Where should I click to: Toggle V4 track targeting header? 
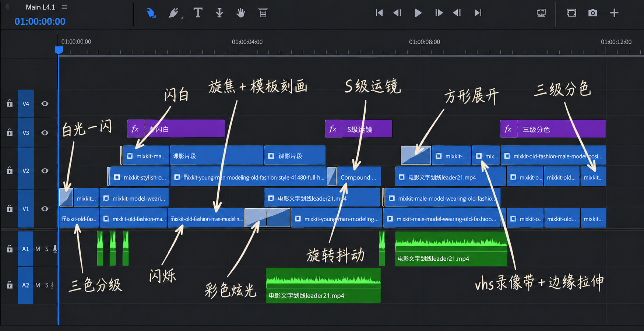[26, 104]
